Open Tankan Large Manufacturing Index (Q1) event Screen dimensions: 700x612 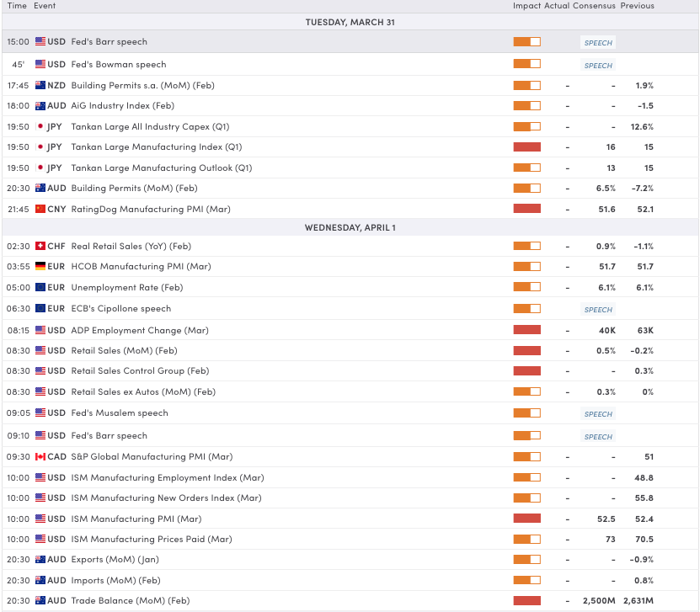point(157,146)
